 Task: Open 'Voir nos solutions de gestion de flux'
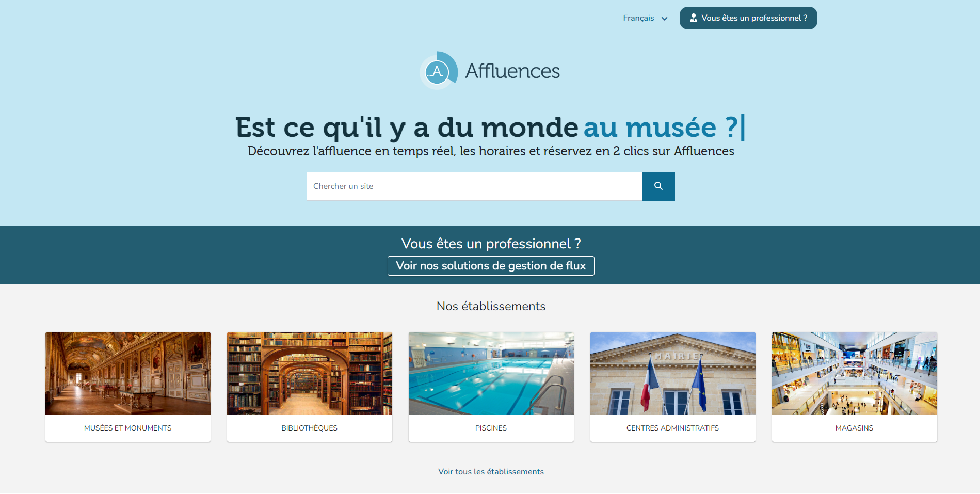(491, 266)
